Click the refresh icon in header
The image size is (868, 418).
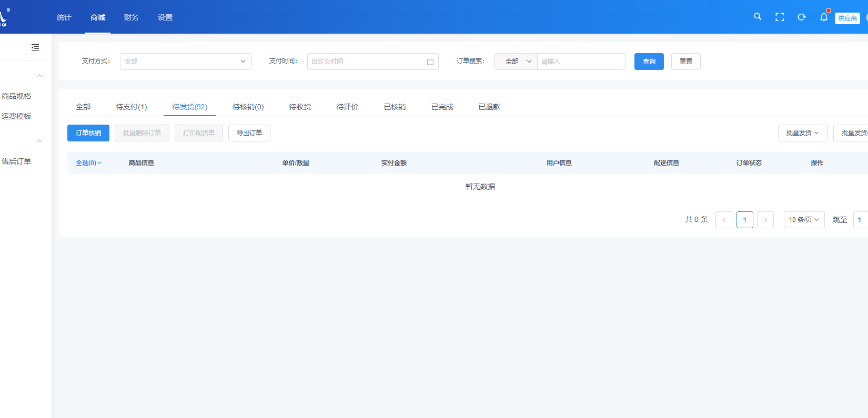802,17
